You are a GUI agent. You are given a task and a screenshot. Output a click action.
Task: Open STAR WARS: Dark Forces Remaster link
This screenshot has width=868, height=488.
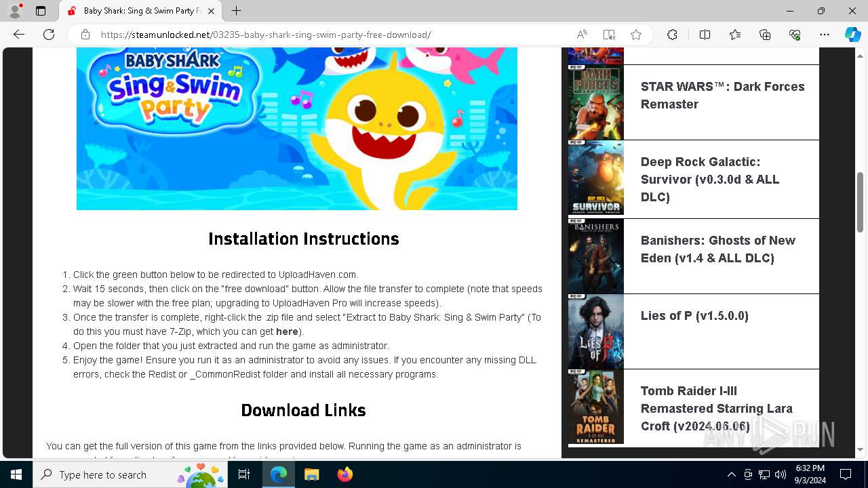[722, 96]
